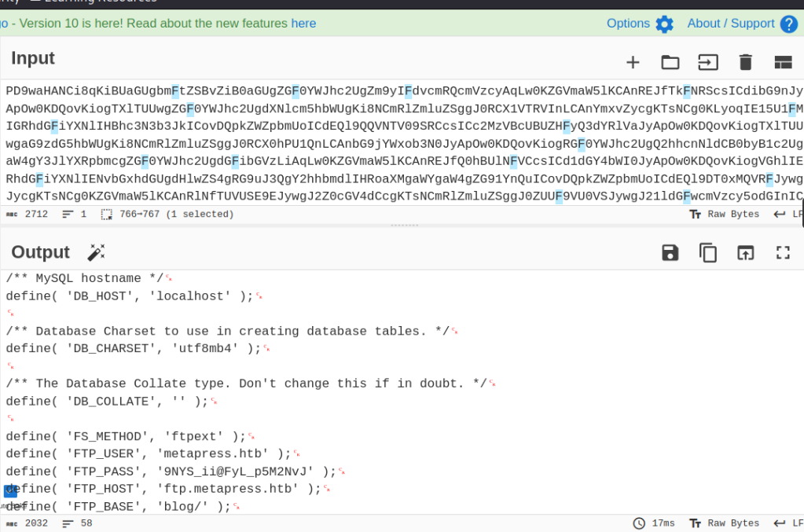The width and height of the screenshot is (804, 532).
Task: Open the input Raw Bytes encoding selector
Action: [724, 215]
